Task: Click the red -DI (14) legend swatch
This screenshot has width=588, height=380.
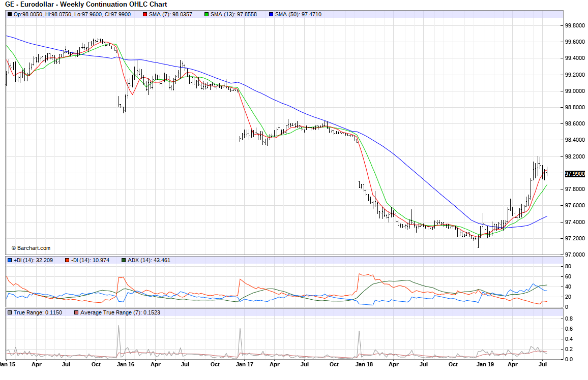Action: (x=67, y=260)
